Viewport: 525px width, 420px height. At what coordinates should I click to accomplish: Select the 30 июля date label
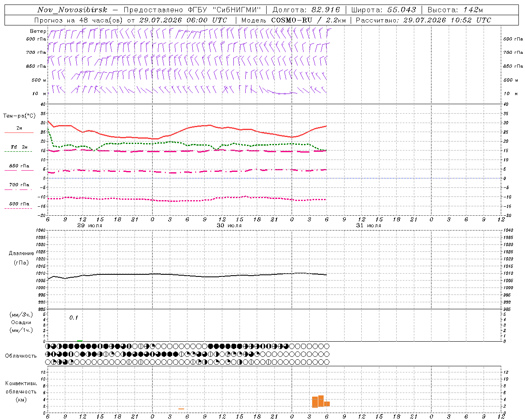(229, 226)
